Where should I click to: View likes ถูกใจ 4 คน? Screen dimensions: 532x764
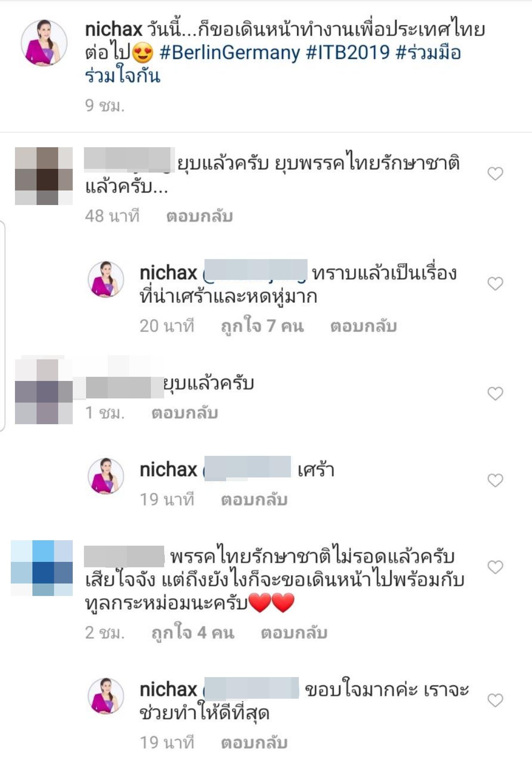(x=193, y=633)
